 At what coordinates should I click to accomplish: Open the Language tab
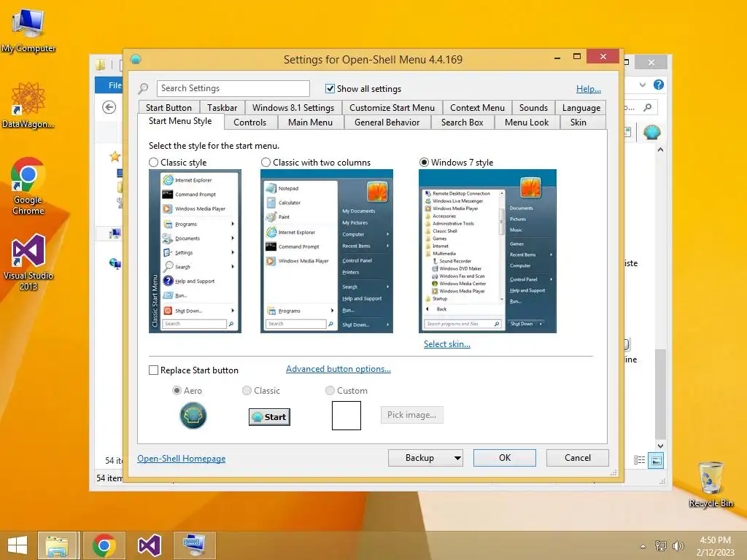pyautogui.click(x=581, y=108)
